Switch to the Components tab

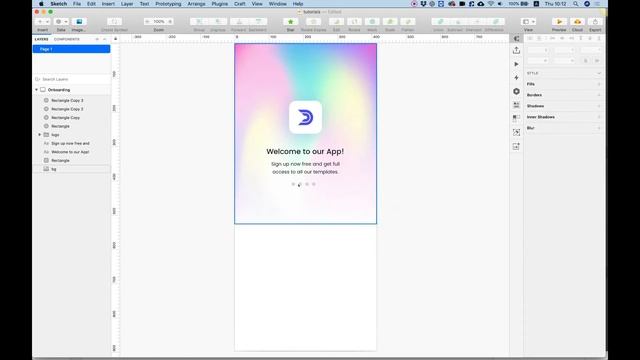(x=67, y=39)
